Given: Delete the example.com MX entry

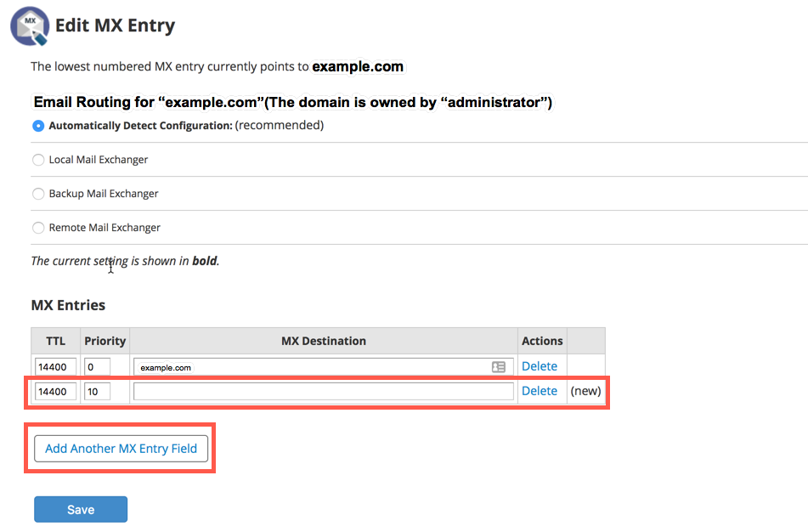Looking at the screenshot, I should click(540, 366).
